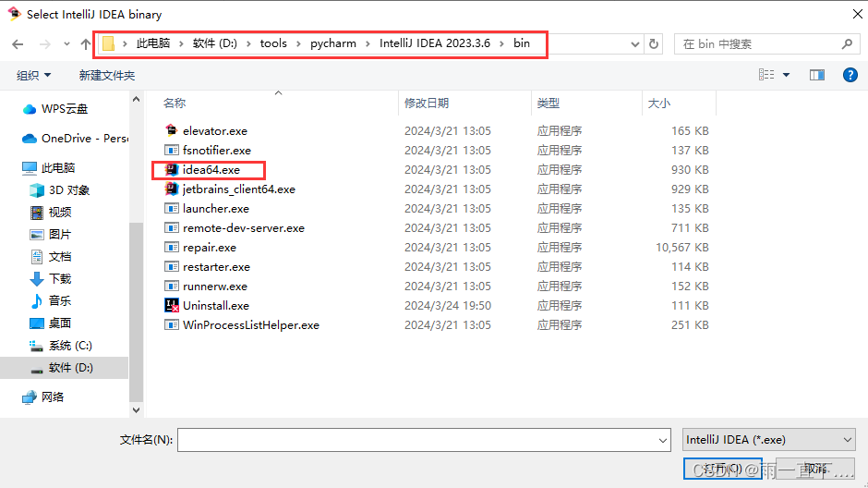The width and height of the screenshot is (868, 488).
Task: Navigate to tools breadcrumb
Action: pos(273,43)
